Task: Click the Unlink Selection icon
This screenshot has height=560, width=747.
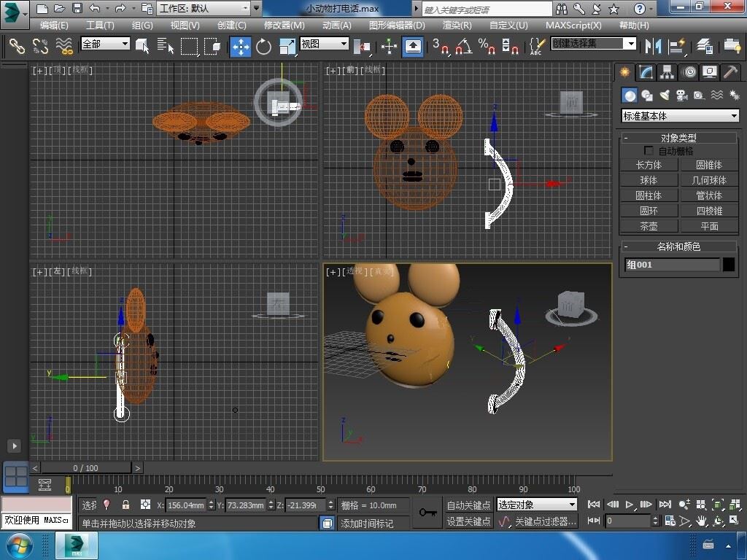Action: [41, 46]
